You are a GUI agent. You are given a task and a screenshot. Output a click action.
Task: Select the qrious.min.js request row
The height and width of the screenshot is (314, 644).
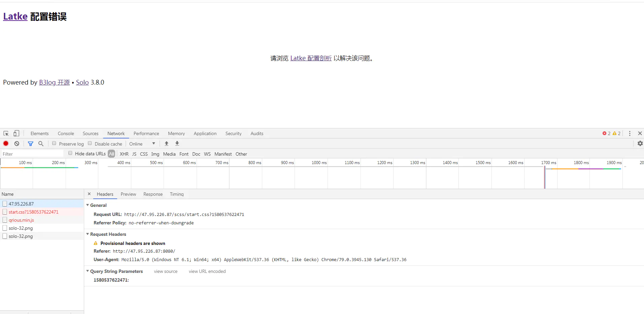(42, 220)
